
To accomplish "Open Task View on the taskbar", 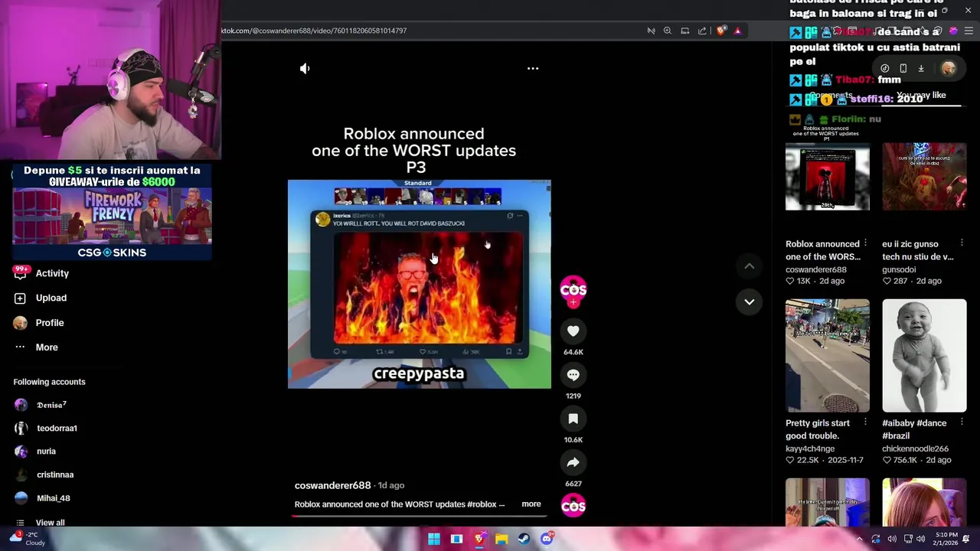I will (456, 539).
